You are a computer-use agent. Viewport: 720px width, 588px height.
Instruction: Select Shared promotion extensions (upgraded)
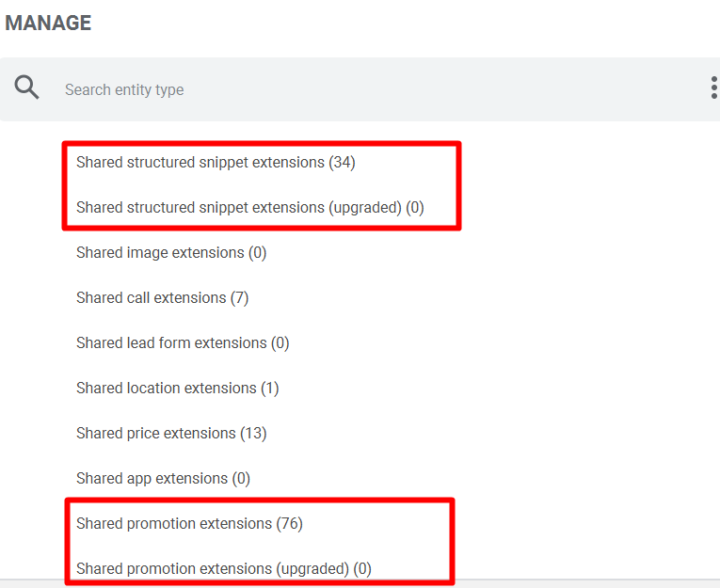point(223,569)
